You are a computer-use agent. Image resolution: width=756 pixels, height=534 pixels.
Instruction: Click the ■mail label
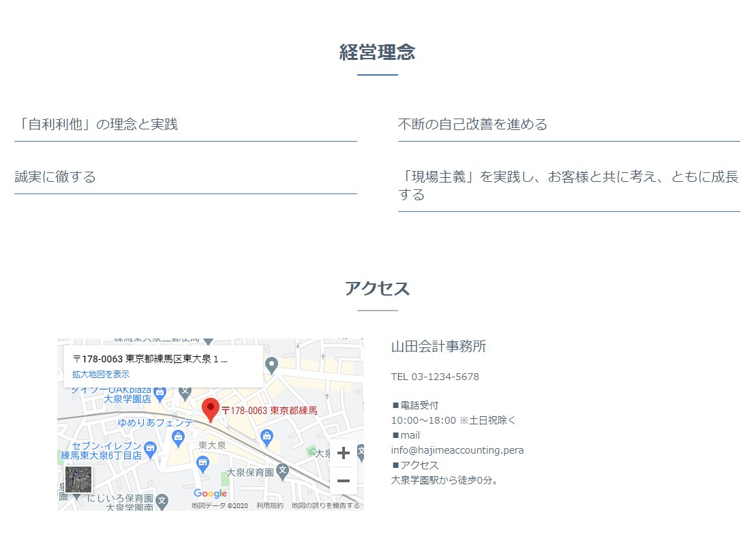click(x=406, y=435)
